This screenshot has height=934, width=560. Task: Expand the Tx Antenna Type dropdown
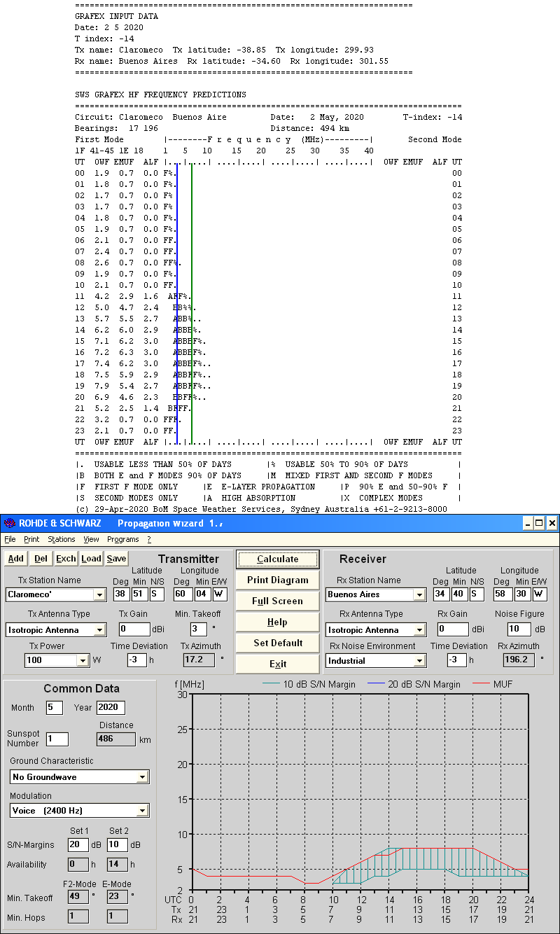click(99, 629)
